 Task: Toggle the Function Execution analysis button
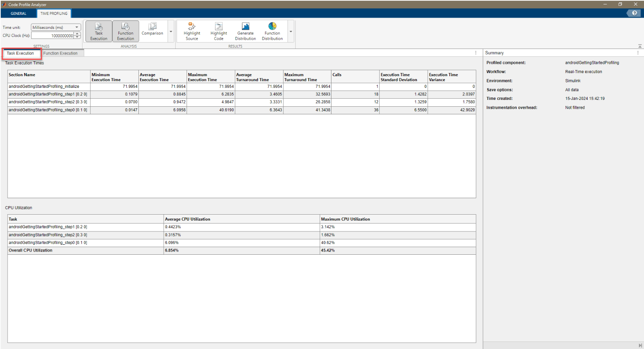pos(126,31)
